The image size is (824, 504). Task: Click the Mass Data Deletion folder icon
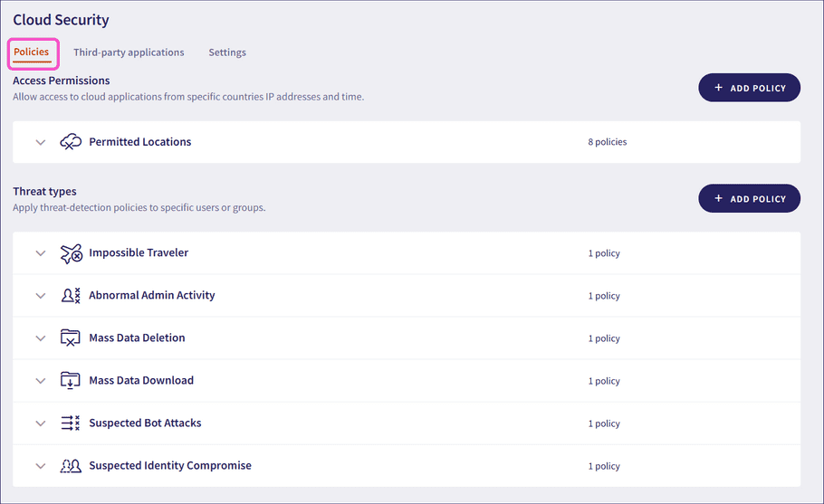70,338
